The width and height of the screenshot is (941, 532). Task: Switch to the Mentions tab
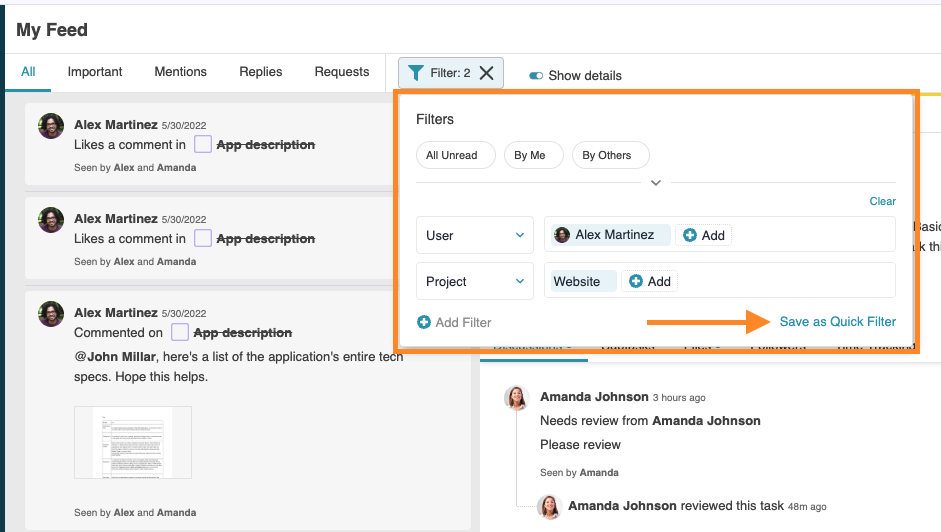(180, 72)
